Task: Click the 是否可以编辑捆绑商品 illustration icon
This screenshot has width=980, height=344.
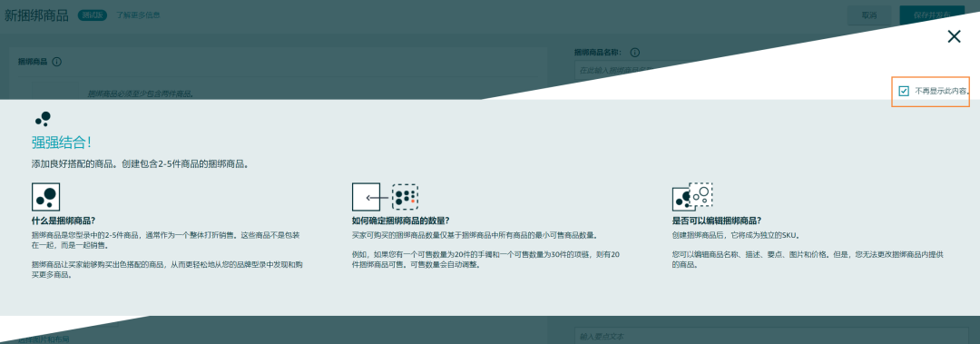Action: click(691, 196)
